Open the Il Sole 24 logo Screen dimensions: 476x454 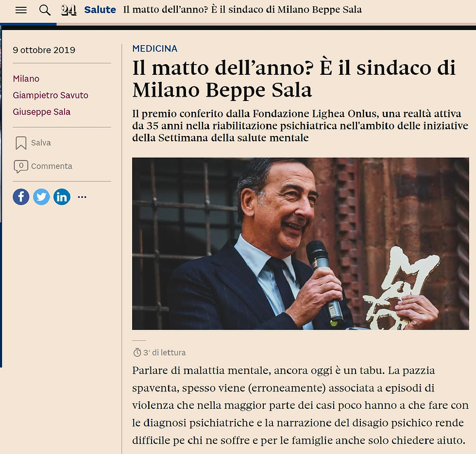[68, 10]
